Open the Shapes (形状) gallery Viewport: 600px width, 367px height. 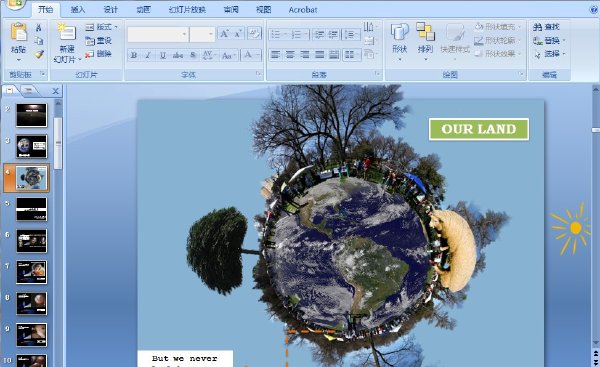399,42
